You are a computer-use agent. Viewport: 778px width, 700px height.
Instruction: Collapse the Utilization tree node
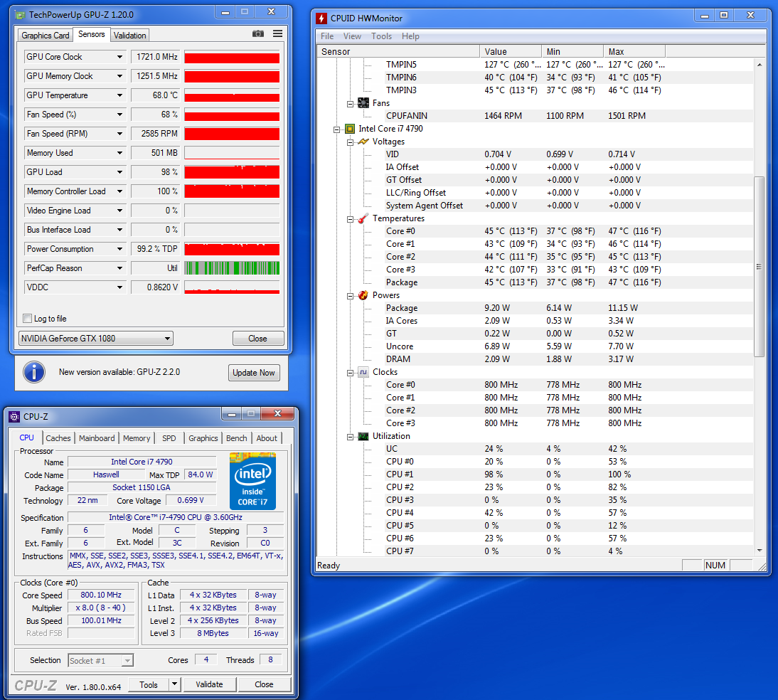(351, 436)
